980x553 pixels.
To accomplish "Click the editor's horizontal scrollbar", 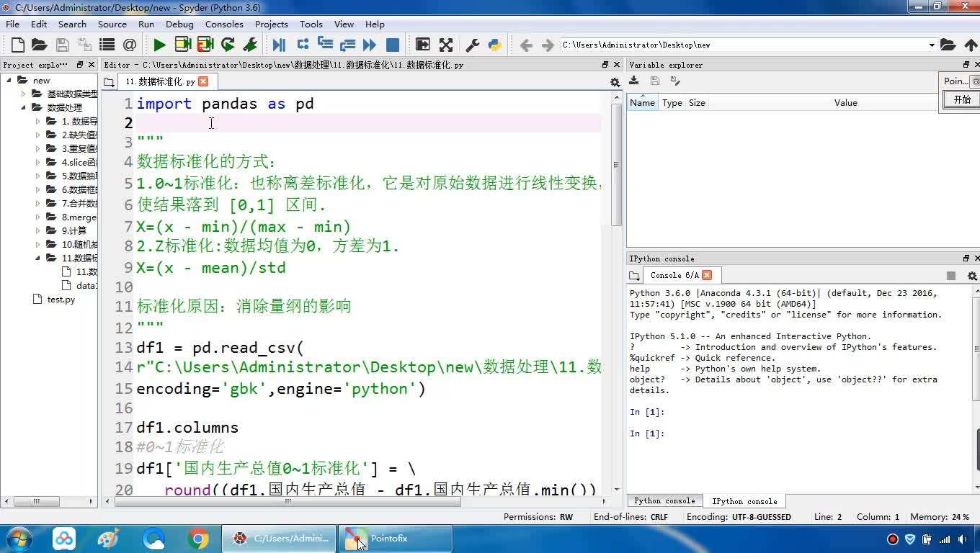I will (288, 502).
